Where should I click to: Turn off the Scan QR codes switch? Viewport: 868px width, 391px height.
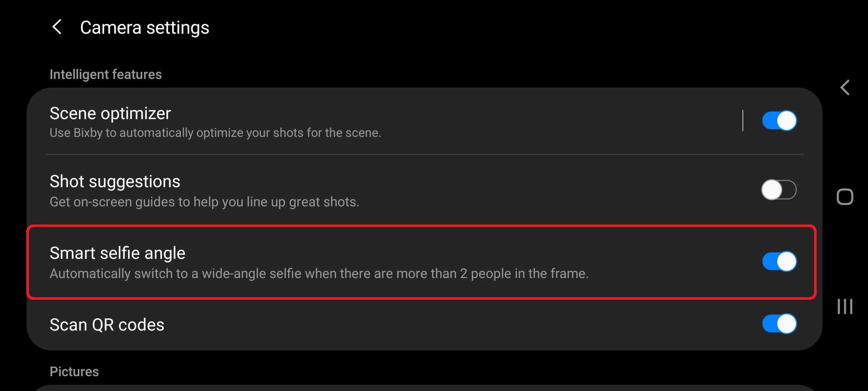[x=779, y=324]
